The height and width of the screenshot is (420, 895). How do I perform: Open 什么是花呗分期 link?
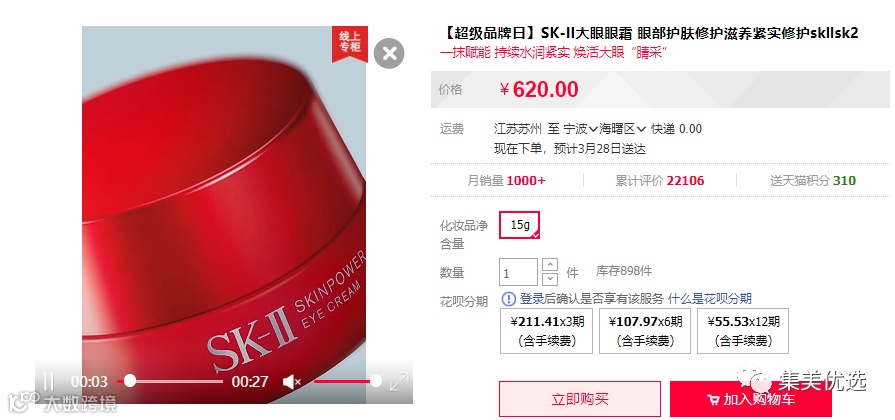[709, 298]
